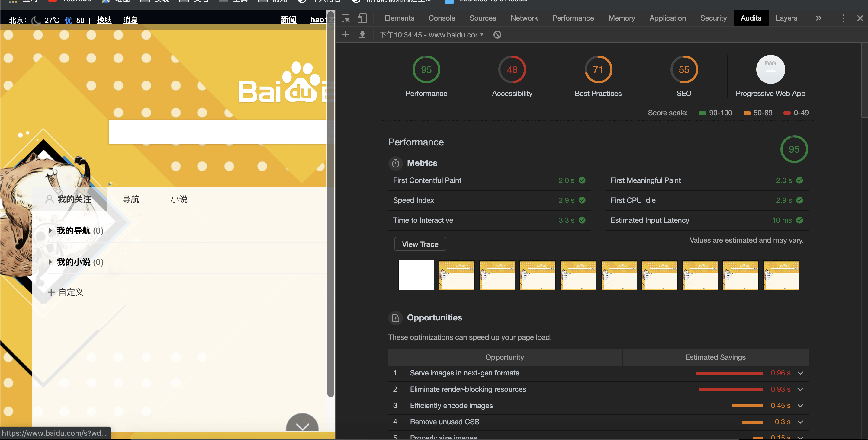Switch to the Network tab
Screen dimensions: 868x440
click(x=524, y=18)
